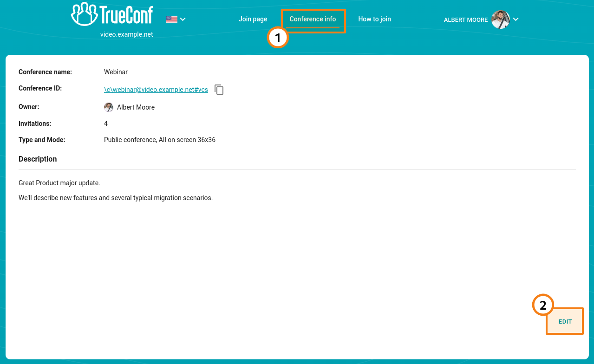
Task: Click the numbered marker 1 badge
Action: click(278, 38)
